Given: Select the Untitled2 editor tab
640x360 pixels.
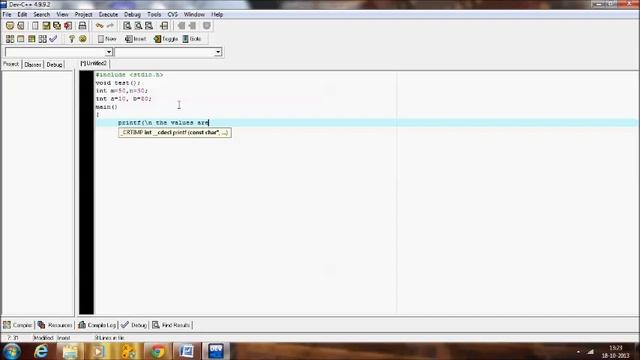Looking at the screenshot, I should [93, 63].
